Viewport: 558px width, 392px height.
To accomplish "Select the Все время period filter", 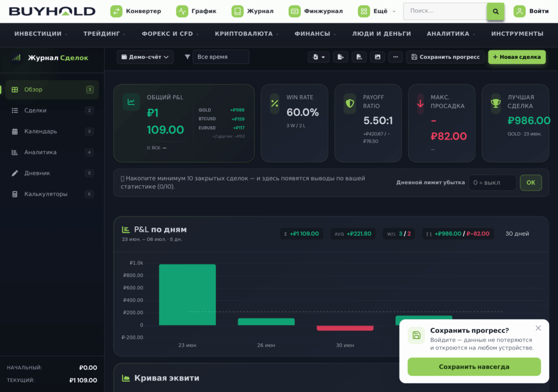I will tap(221, 57).
